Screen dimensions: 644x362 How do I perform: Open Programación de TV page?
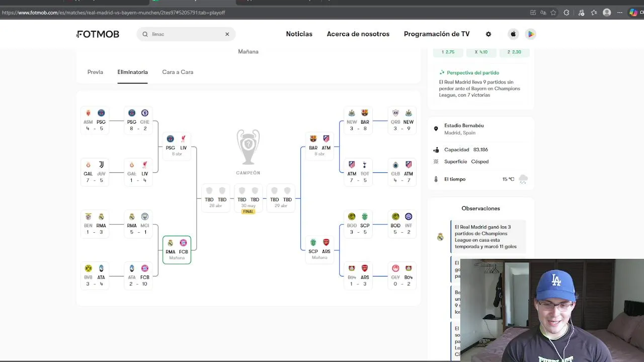coord(436,34)
